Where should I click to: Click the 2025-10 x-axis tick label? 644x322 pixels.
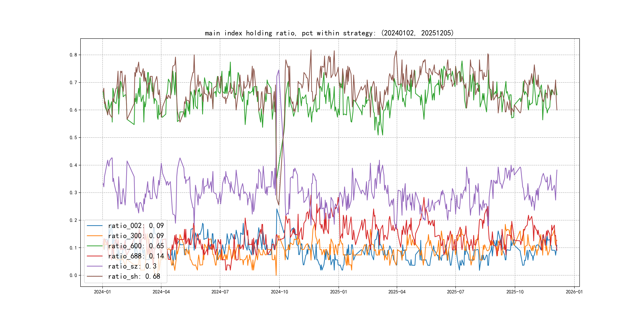coord(515,292)
